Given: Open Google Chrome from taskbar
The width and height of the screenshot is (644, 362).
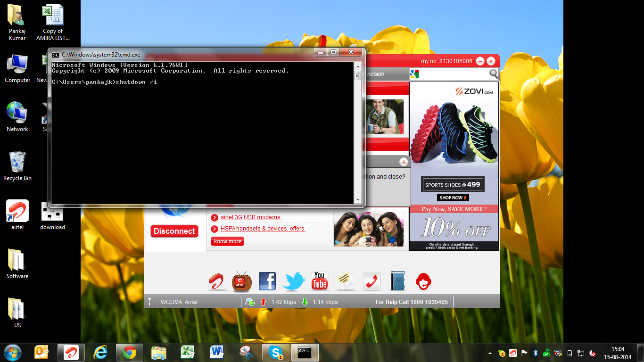Looking at the screenshot, I should tap(130, 352).
